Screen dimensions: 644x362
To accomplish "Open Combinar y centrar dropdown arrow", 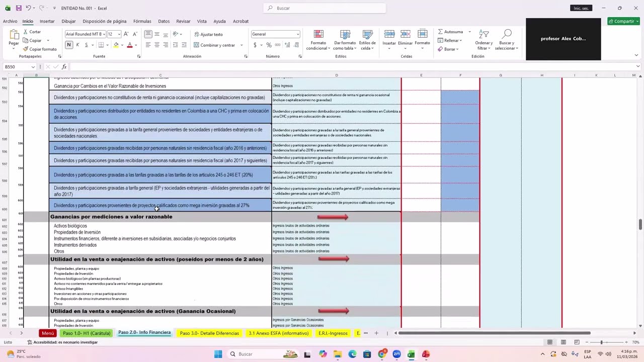I will click(242, 45).
